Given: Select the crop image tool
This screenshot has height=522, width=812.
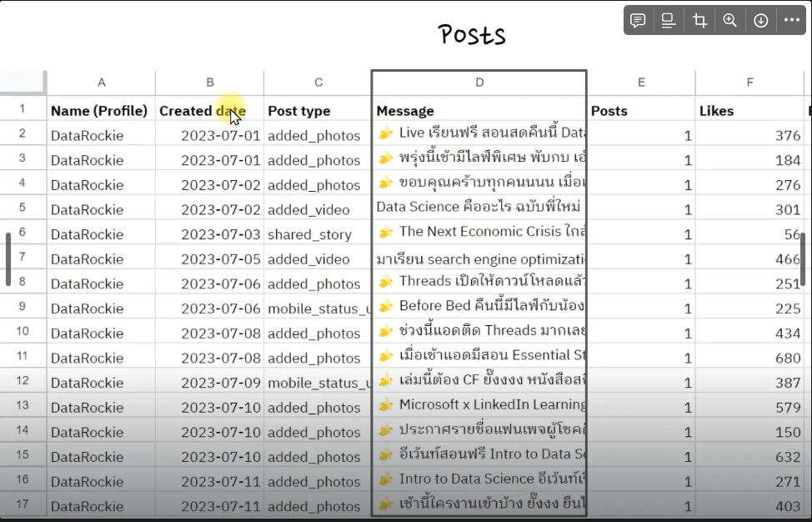Looking at the screenshot, I should tap(699, 21).
